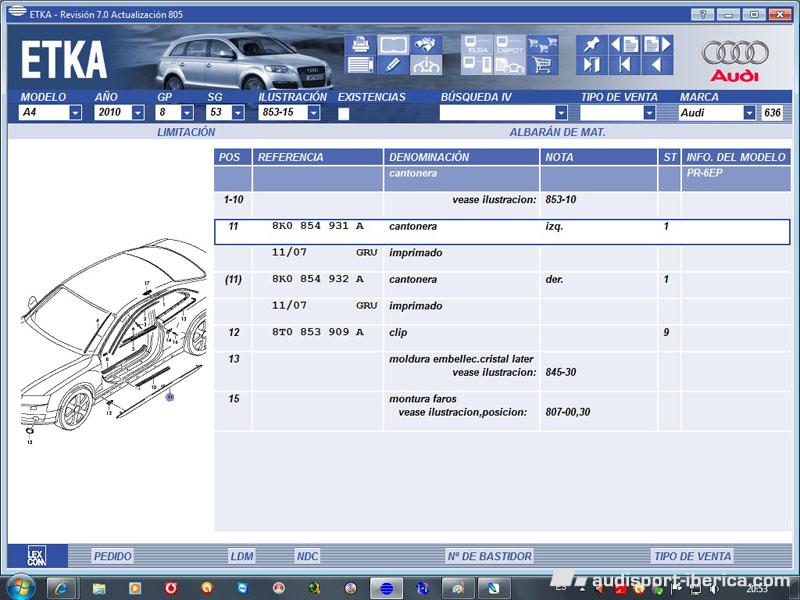Screen dimensions: 800x600
Task: Select the pencil edit icon
Action: coord(392,65)
